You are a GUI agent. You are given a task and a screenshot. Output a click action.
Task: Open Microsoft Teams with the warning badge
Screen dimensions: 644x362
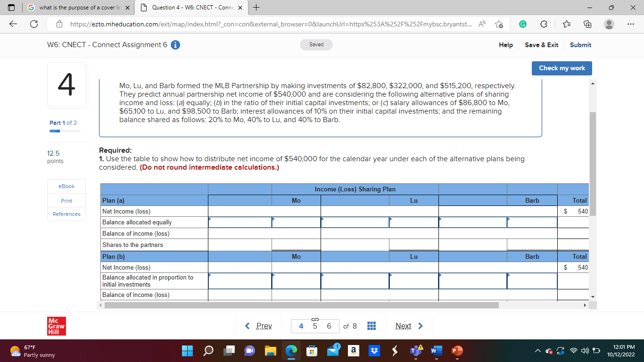click(x=415, y=351)
